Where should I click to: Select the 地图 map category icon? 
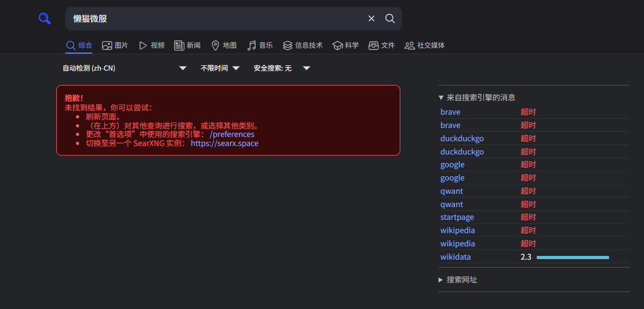click(215, 46)
